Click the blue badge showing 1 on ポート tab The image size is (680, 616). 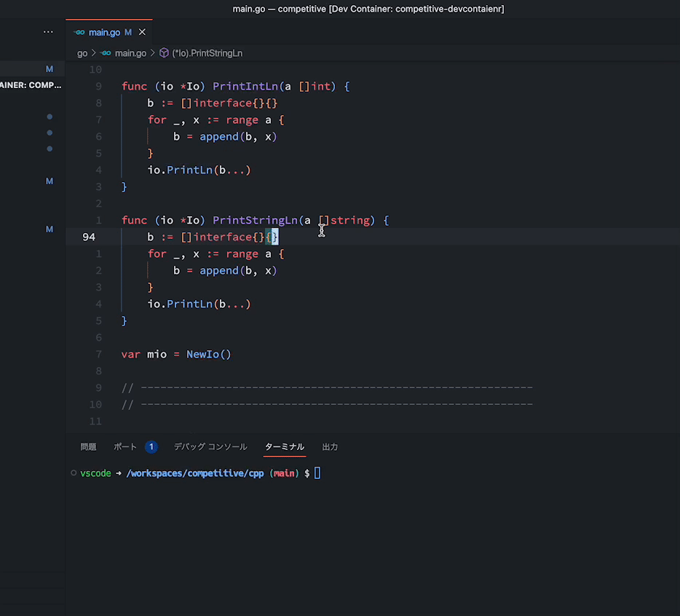[x=151, y=446]
